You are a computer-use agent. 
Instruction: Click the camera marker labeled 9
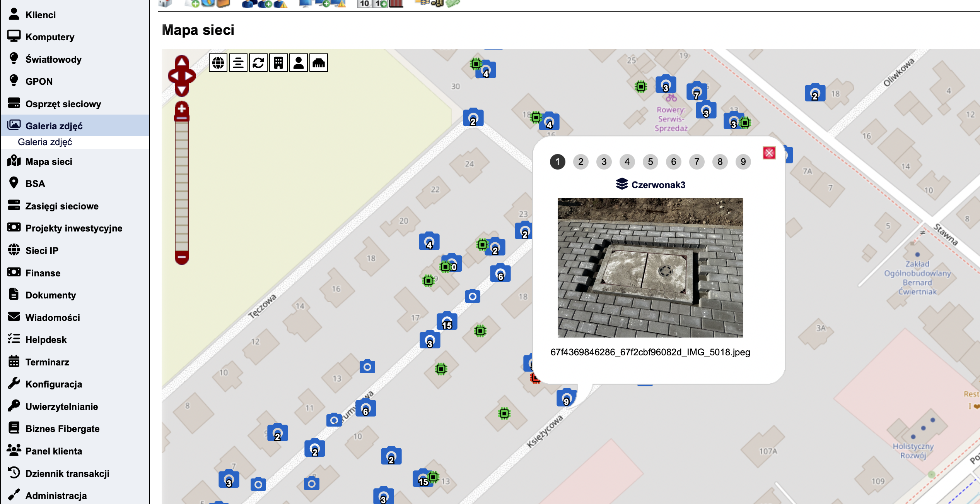click(567, 398)
